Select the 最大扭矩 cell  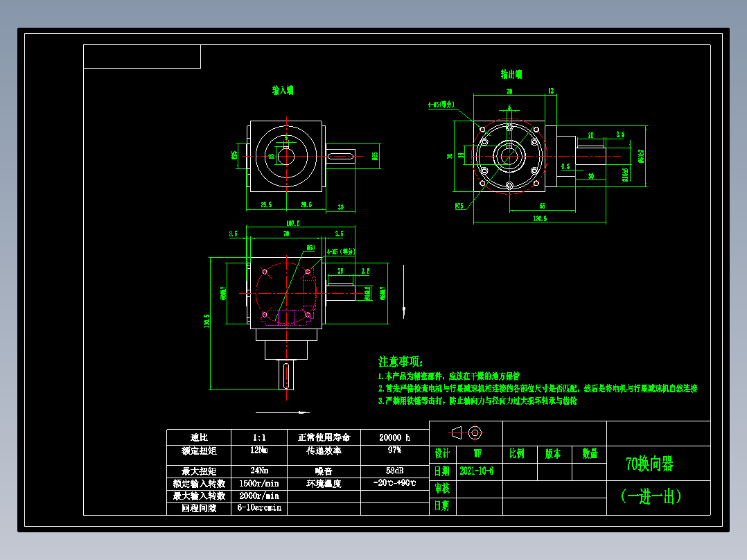pyautogui.click(x=199, y=471)
